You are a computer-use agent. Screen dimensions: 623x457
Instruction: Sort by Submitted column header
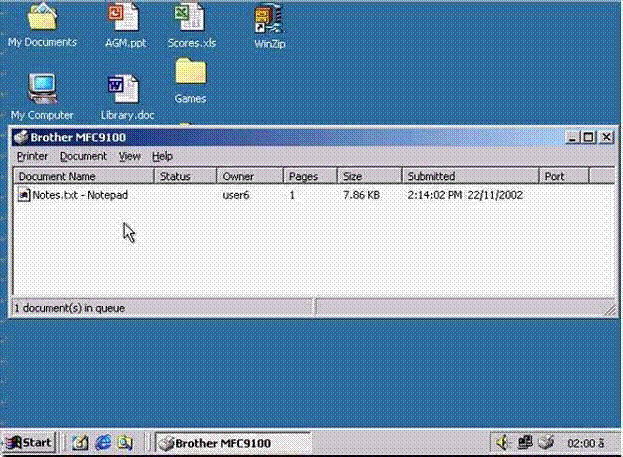tap(470, 176)
